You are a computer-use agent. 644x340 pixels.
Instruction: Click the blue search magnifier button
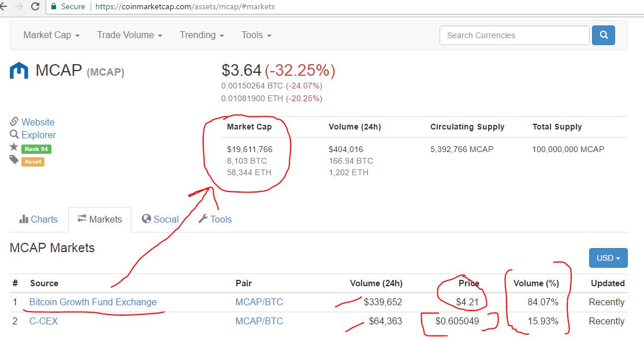604,35
